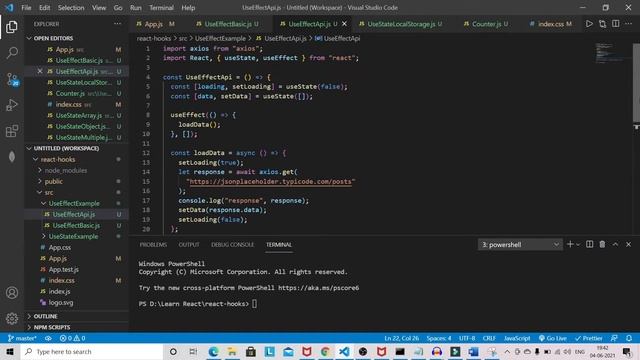Viewport: 640px width, 360px height.
Task: Open the Search view in activity bar
Action: [x=12, y=53]
